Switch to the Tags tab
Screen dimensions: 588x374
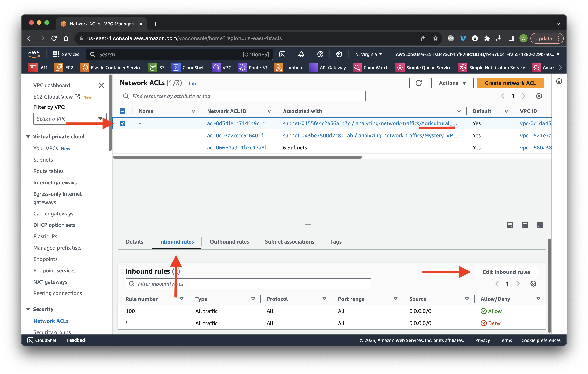point(336,241)
